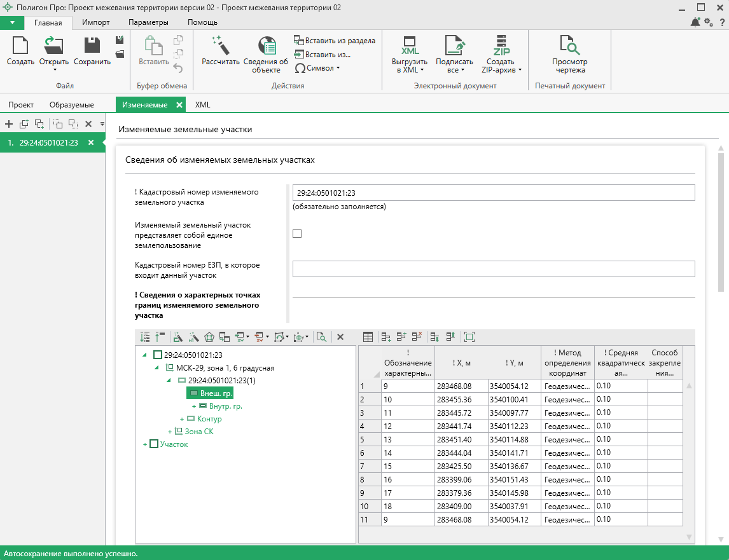Toggle the единое землепользование checkbox
The height and width of the screenshot is (560, 729).
(297, 233)
